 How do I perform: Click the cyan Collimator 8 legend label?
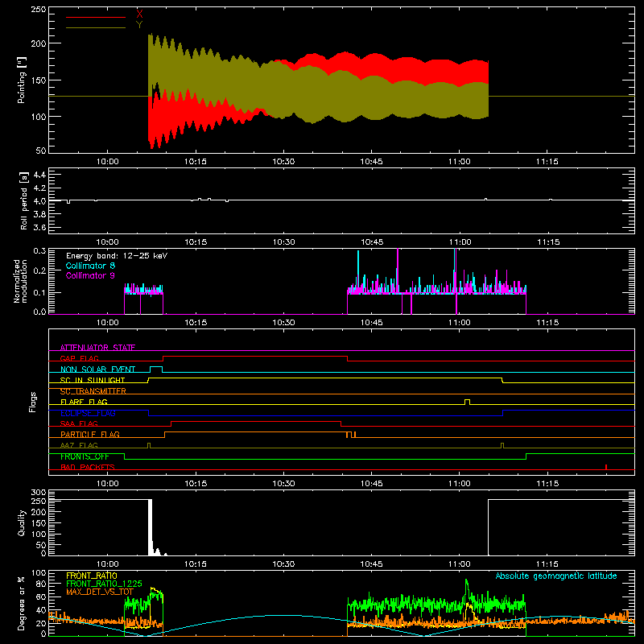[90, 266]
